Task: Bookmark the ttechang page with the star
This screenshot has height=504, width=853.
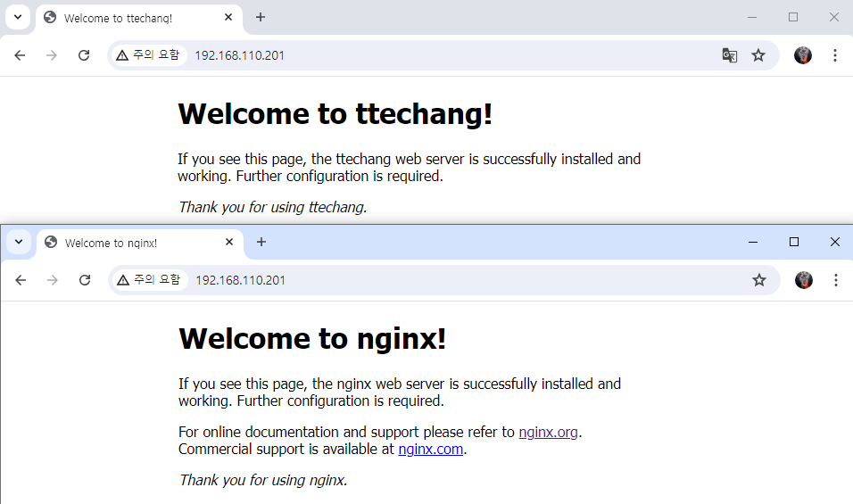Action: (758, 55)
